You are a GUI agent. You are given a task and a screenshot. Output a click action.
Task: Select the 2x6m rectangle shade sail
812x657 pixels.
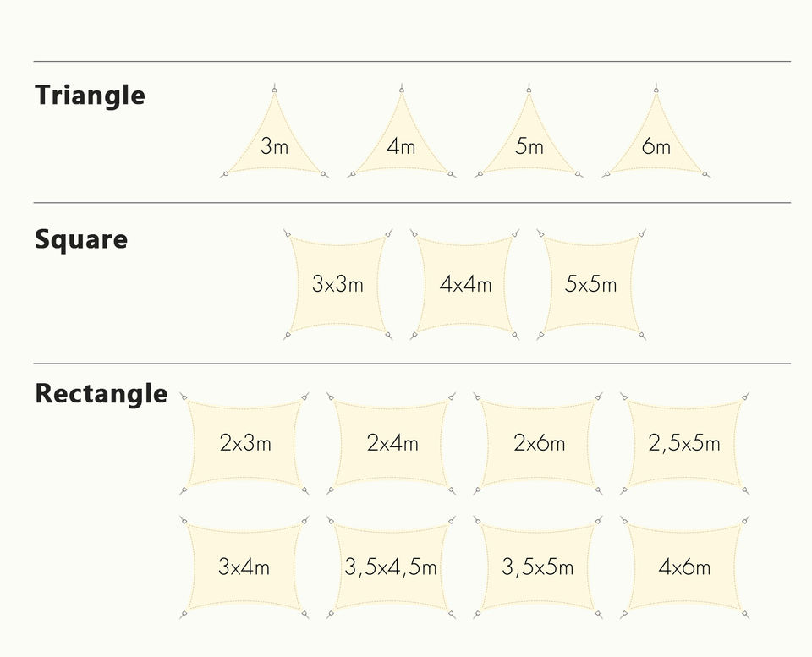(538, 444)
